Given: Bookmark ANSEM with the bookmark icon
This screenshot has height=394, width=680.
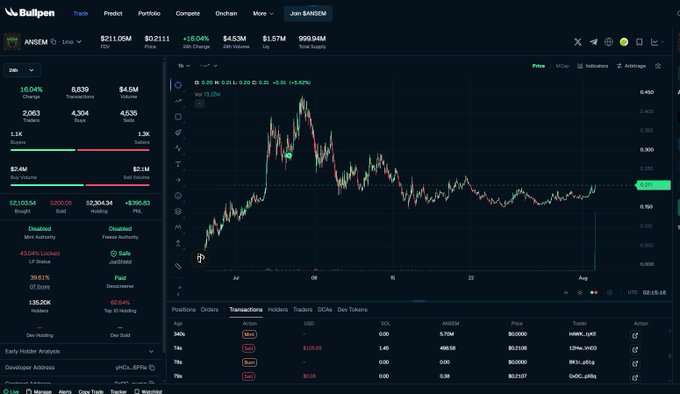Looking at the screenshot, I should (639, 42).
